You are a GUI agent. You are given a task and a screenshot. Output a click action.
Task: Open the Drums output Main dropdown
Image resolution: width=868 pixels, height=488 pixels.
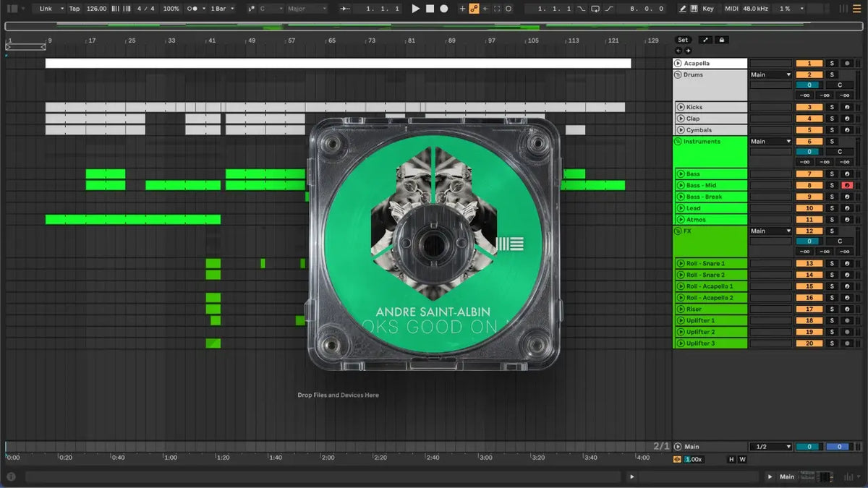770,74
